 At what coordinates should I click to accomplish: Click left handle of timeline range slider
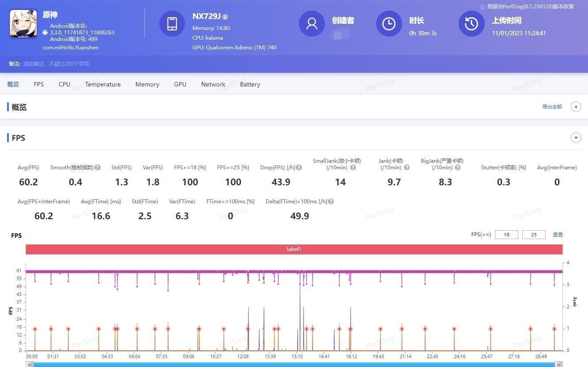point(30,364)
